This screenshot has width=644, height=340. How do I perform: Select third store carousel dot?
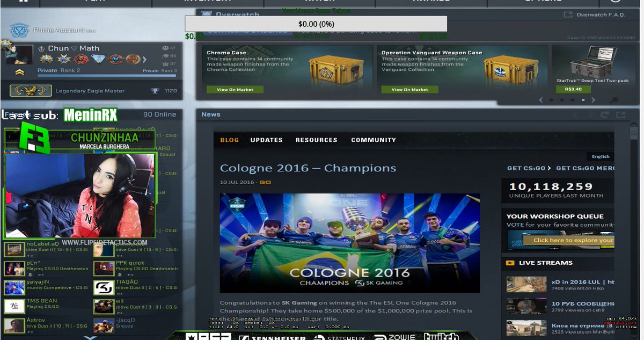click(x=573, y=100)
